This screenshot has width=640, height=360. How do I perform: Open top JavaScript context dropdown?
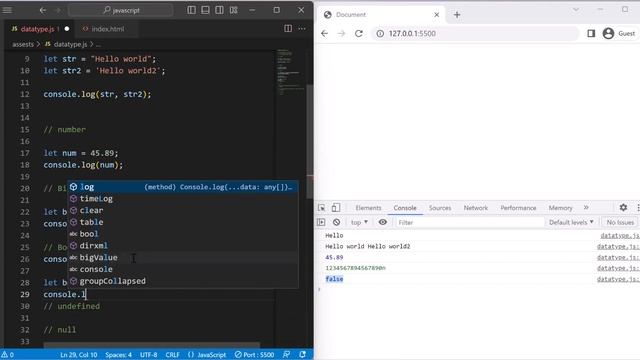tap(359, 222)
